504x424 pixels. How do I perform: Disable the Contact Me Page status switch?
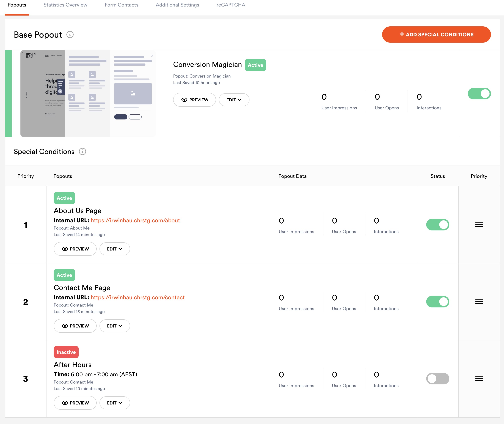(x=438, y=302)
